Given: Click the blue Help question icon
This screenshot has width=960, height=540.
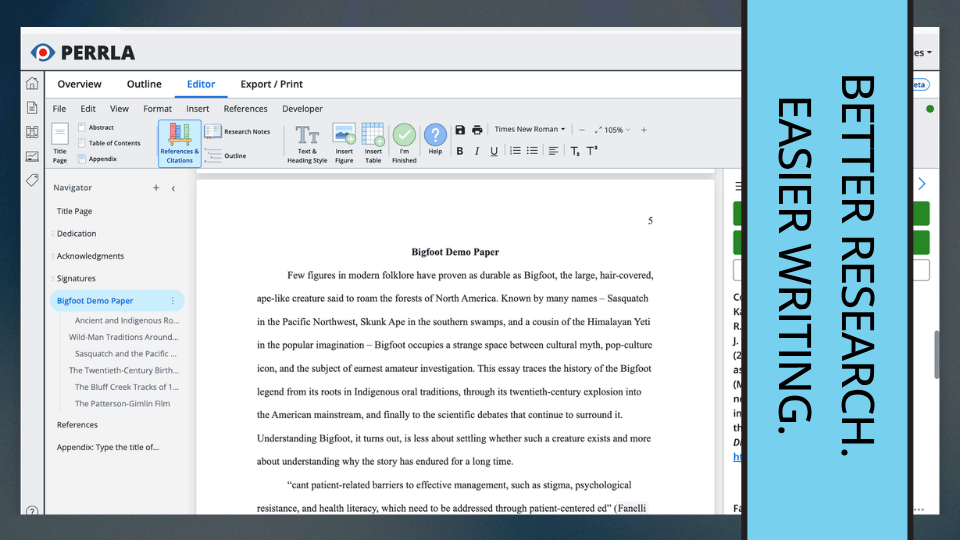Looking at the screenshot, I should [x=435, y=140].
